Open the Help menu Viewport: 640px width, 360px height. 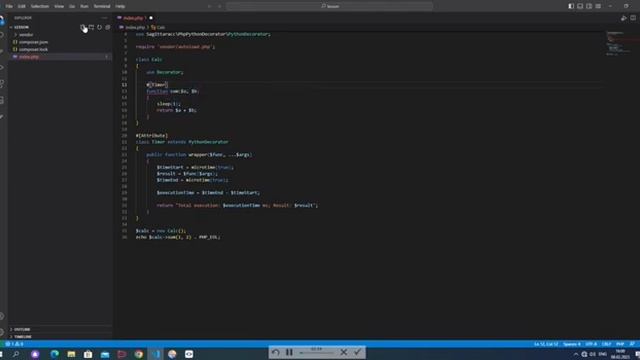click(120, 6)
